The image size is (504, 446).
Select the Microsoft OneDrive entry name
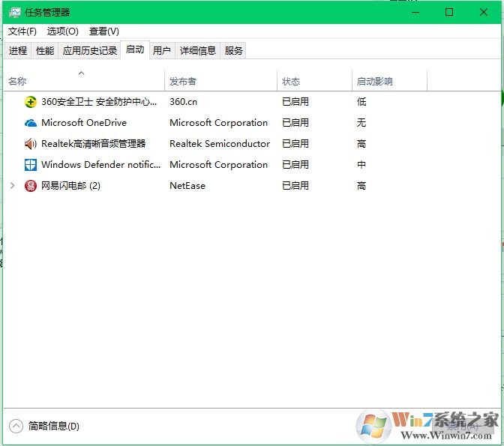coord(84,123)
